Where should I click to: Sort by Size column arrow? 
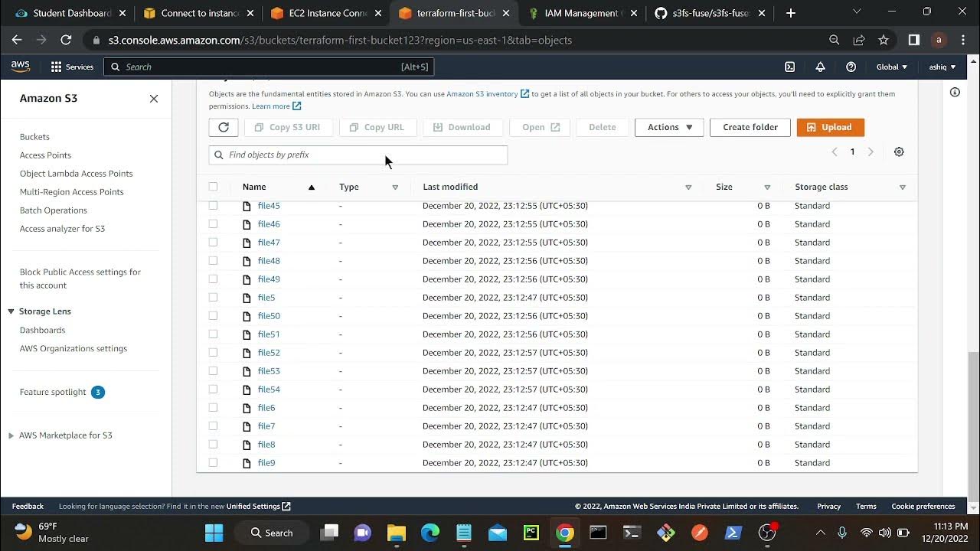tap(767, 187)
